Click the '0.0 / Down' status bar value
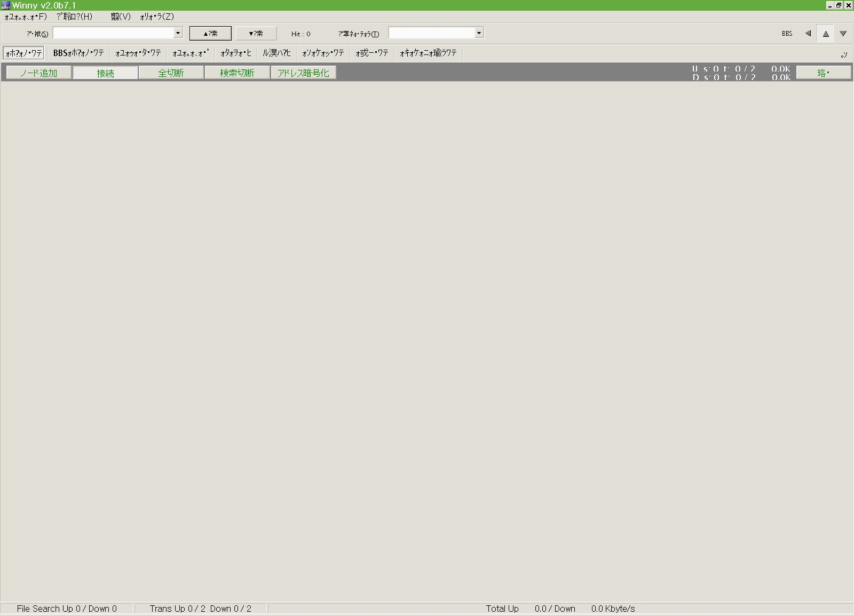The height and width of the screenshot is (616, 854). (x=555, y=609)
